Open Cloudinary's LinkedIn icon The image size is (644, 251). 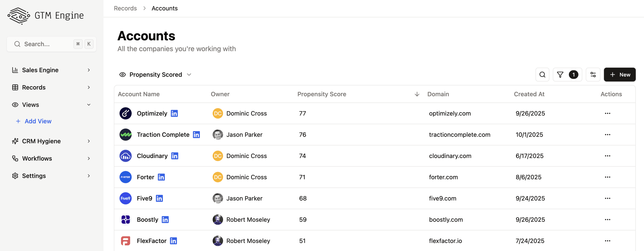tap(175, 156)
